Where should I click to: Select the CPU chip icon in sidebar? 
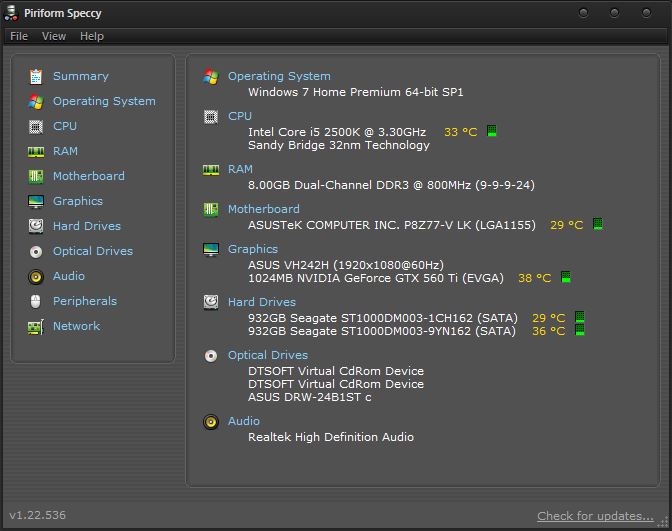click(36, 127)
